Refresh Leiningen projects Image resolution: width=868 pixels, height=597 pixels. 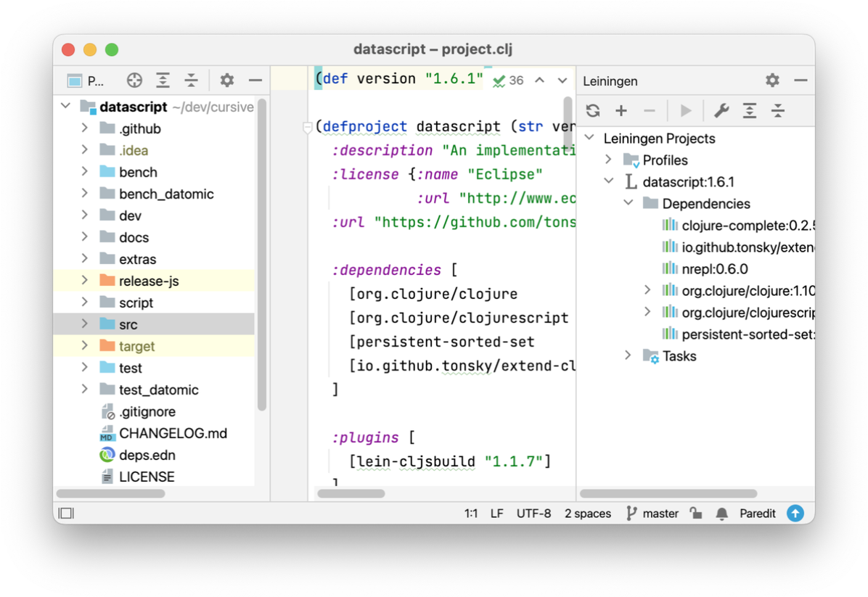[x=593, y=111]
